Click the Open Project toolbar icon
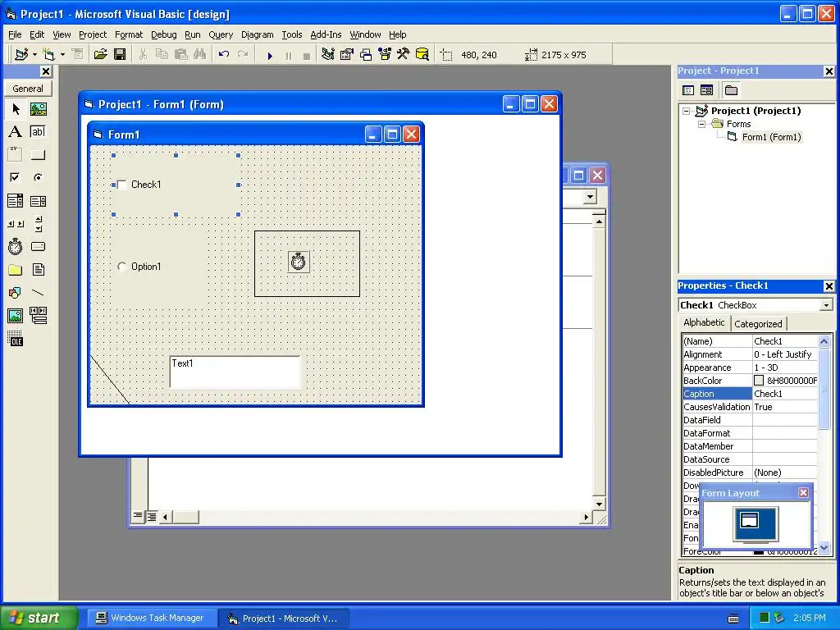 tap(100, 54)
